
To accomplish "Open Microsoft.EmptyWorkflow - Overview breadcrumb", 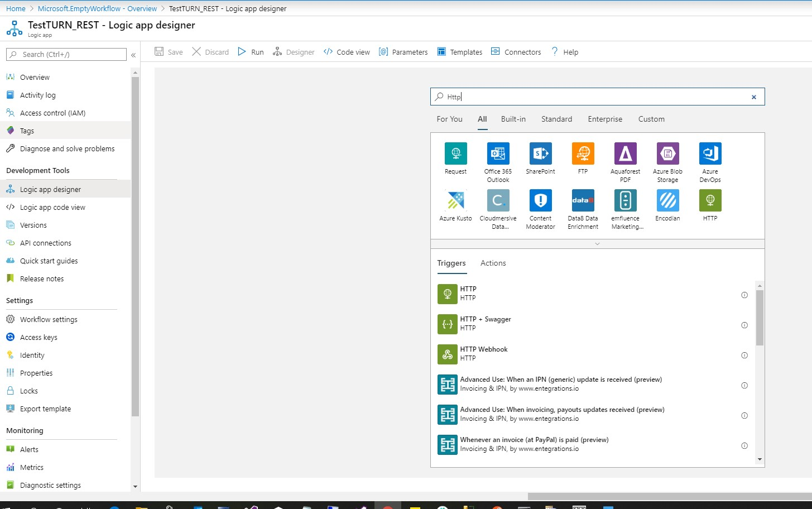I will tap(97, 8).
